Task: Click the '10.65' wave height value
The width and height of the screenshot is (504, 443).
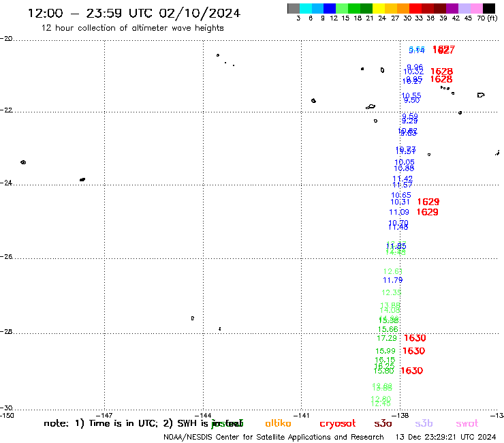Action: coord(401,195)
